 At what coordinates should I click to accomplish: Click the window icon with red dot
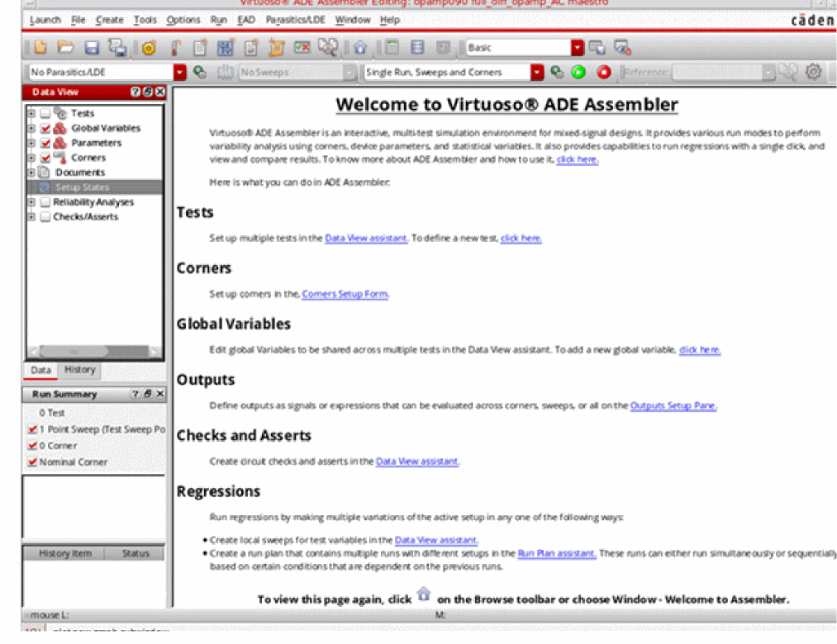click(622, 48)
